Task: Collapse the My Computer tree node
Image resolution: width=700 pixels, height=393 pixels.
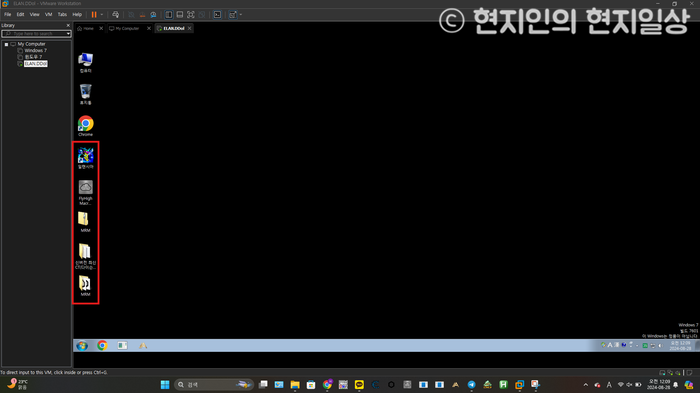Action: (x=6, y=44)
